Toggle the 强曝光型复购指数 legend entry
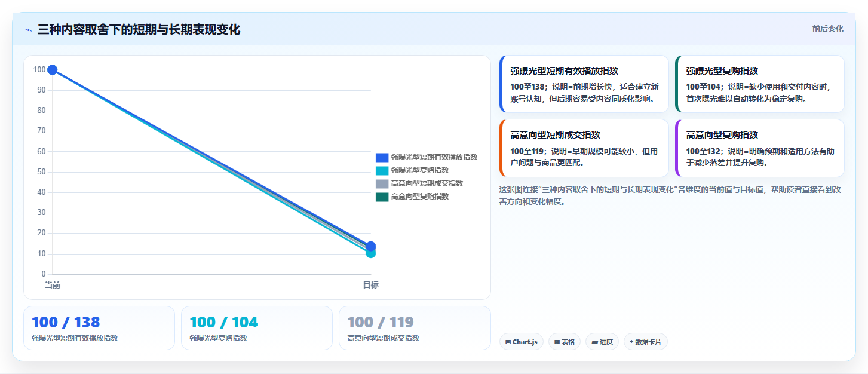Image resolution: width=868 pixels, height=374 pixels. pyautogui.click(x=412, y=170)
